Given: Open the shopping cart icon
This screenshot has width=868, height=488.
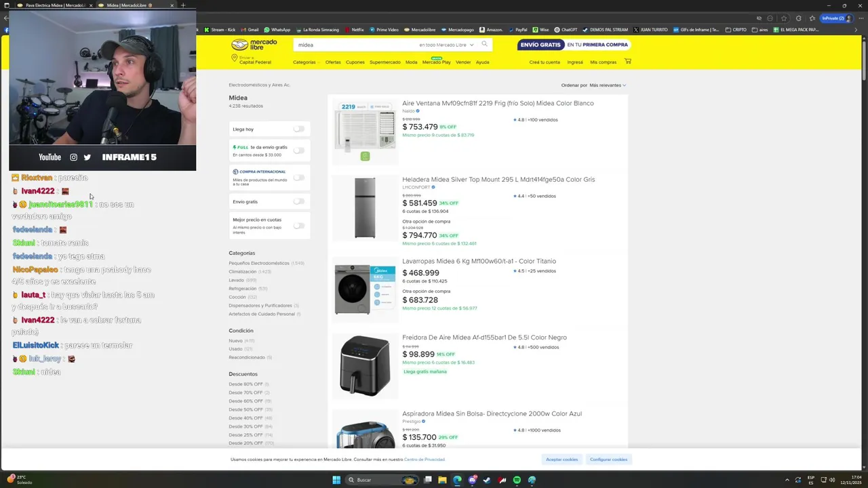Looking at the screenshot, I should tap(627, 62).
